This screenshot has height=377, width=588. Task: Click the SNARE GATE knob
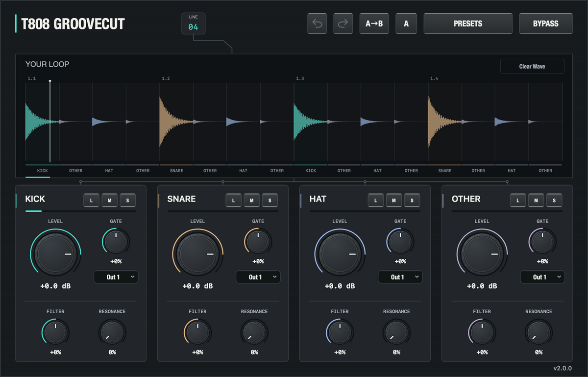point(258,242)
